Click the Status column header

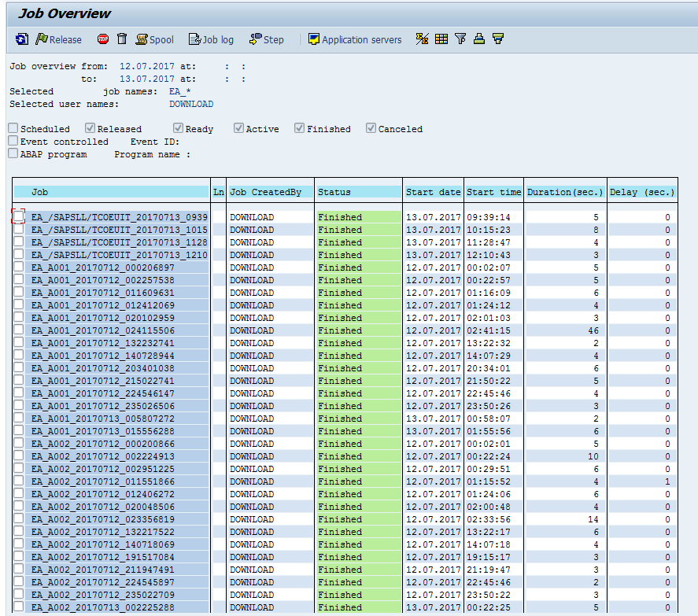[333, 191]
